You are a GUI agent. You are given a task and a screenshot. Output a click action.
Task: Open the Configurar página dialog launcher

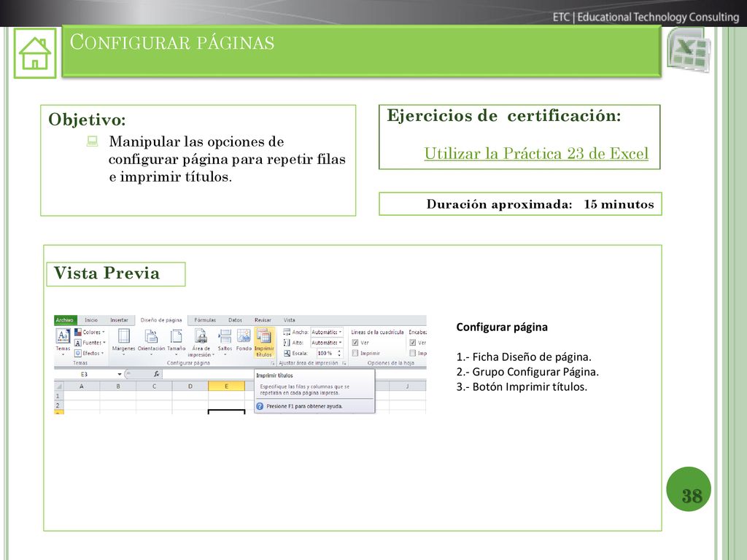pos(273,363)
